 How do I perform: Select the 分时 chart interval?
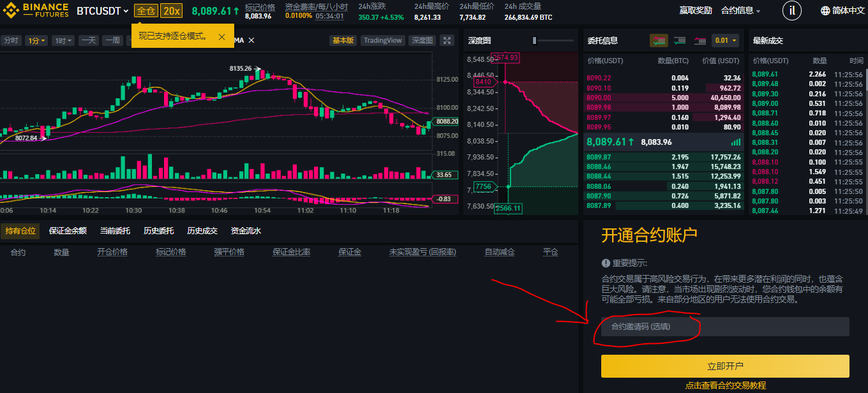(x=11, y=40)
